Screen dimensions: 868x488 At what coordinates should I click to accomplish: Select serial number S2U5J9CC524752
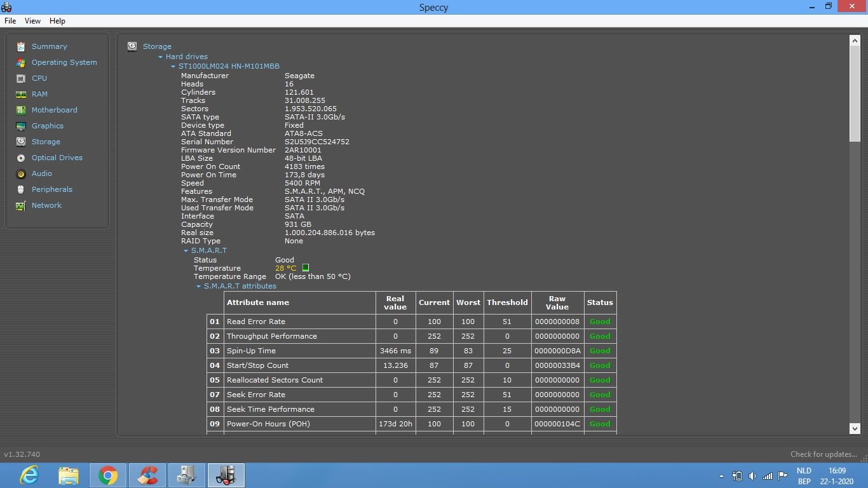click(x=316, y=142)
